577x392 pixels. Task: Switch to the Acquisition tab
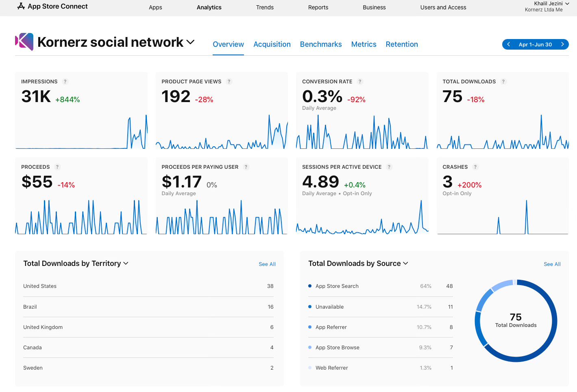click(272, 44)
